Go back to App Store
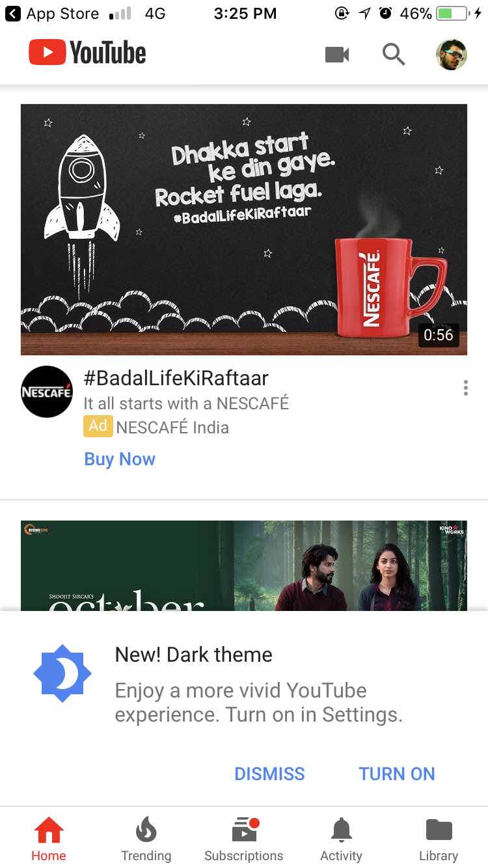 tap(52, 13)
